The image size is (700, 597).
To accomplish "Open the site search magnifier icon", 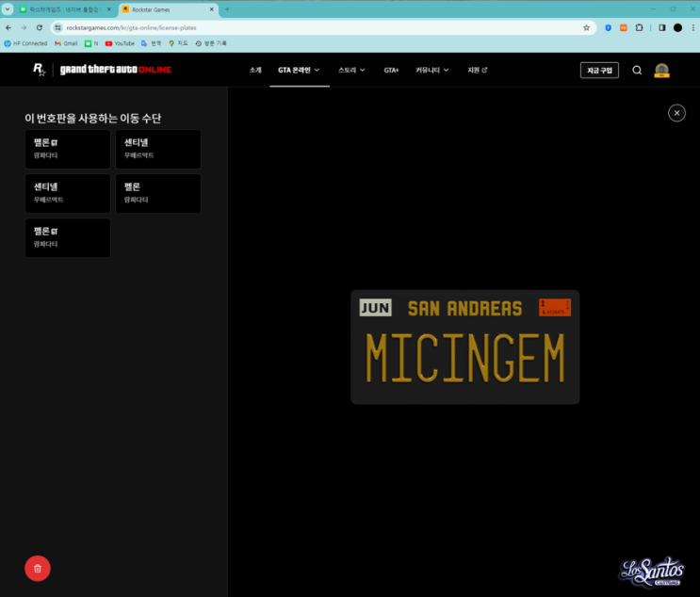I will pos(637,70).
